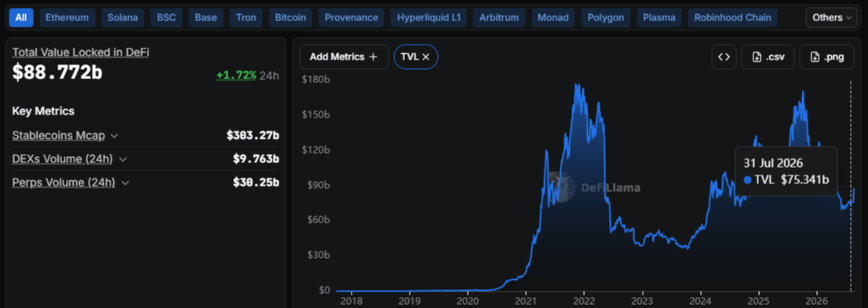
Task: Click the +1.72% change value
Action: 235,75
